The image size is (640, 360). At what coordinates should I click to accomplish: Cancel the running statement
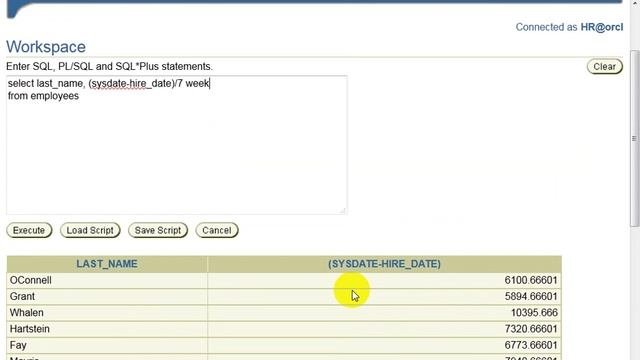[x=217, y=230]
